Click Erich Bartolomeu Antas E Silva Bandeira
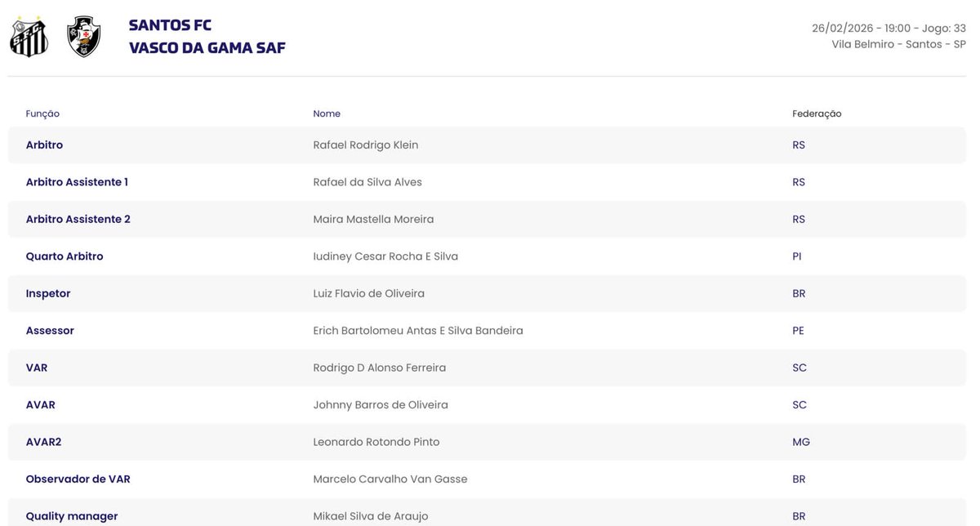Viewport: 980px width, 526px height. click(x=417, y=331)
